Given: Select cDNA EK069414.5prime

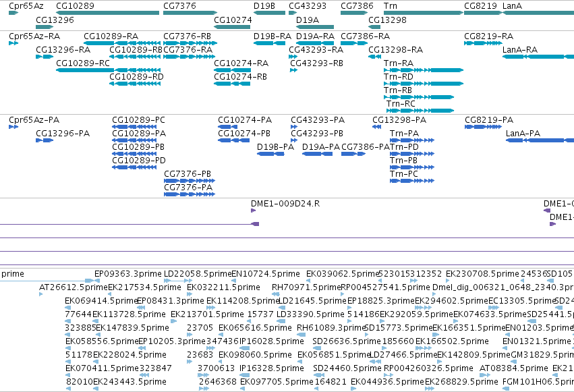Looking at the screenshot, I should coord(67,308).
